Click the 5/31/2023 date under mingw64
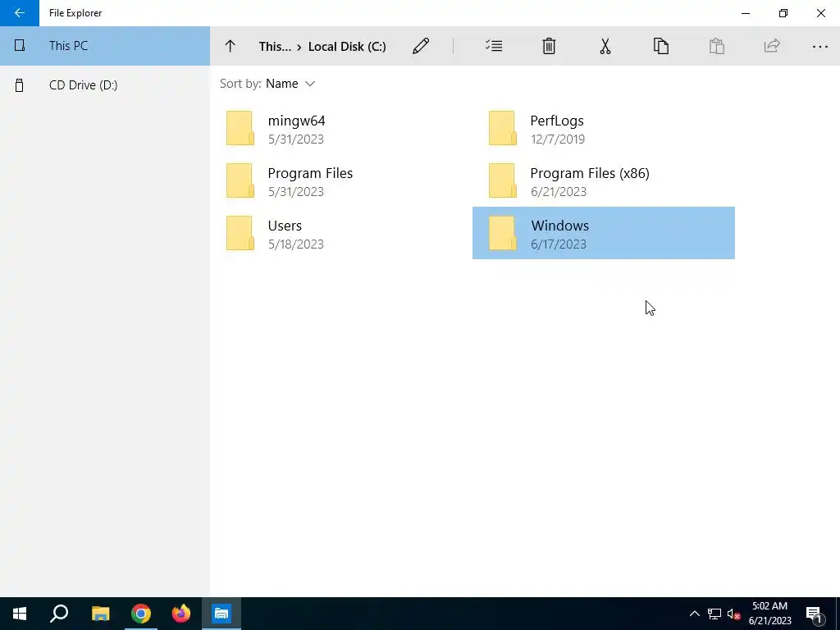Image resolution: width=840 pixels, height=630 pixels. pos(295,139)
